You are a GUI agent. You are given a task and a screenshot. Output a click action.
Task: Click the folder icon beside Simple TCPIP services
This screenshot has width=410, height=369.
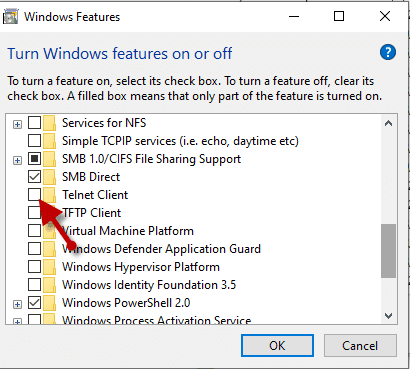(x=50, y=141)
